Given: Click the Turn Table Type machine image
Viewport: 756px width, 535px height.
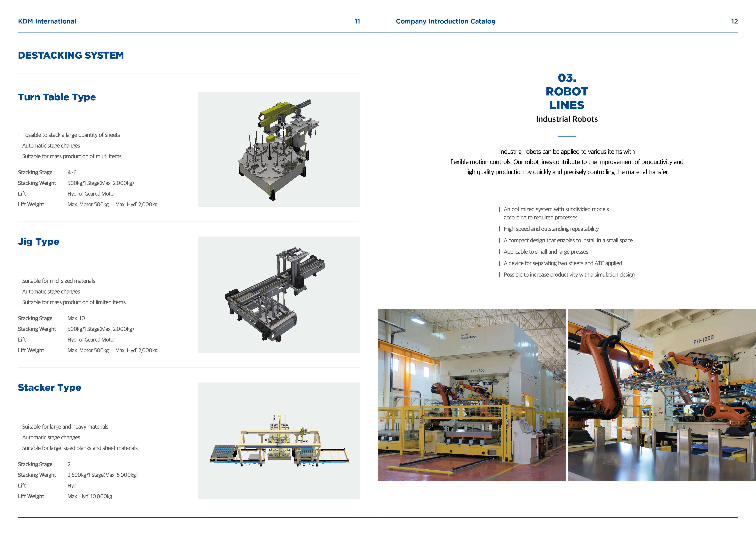Looking at the screenshot, I should [279, 150].
